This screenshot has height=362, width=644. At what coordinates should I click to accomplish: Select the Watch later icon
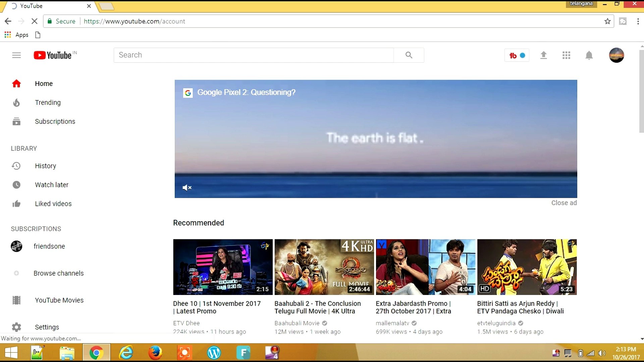point(16,185)
